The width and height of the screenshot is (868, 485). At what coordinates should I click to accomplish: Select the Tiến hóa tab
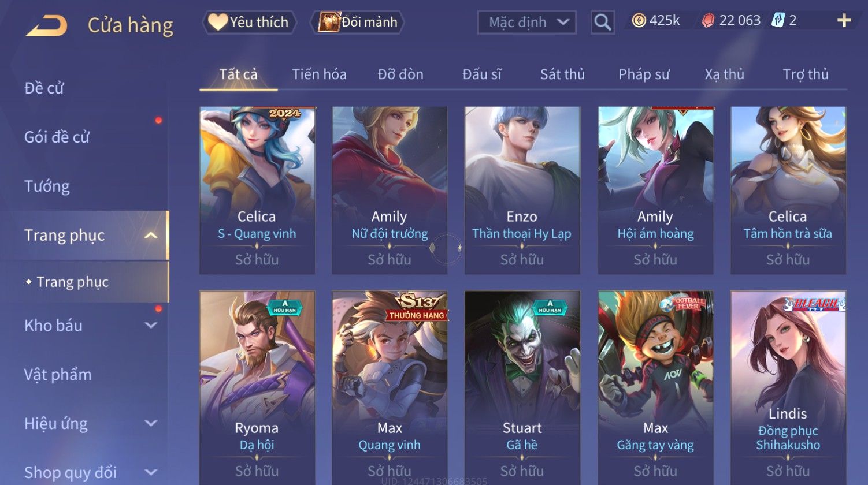coord(319,74)
